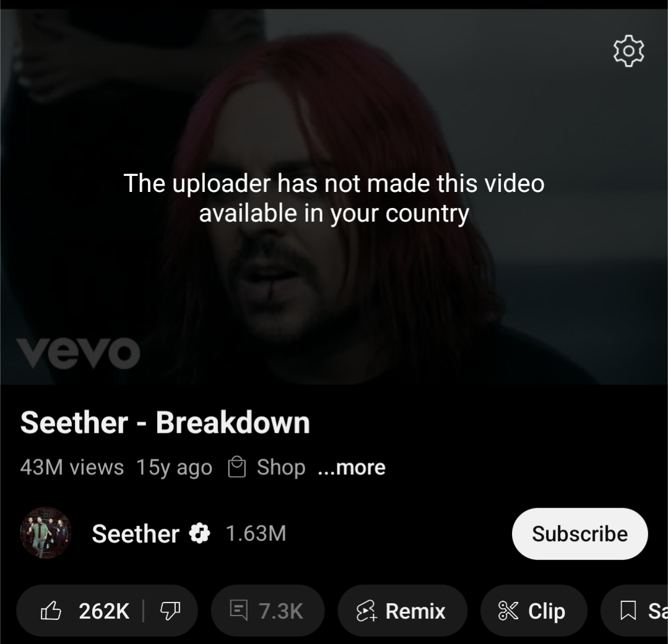Tap the Seether - Breakdown video title
668x644 pixels.
point(165,422)
